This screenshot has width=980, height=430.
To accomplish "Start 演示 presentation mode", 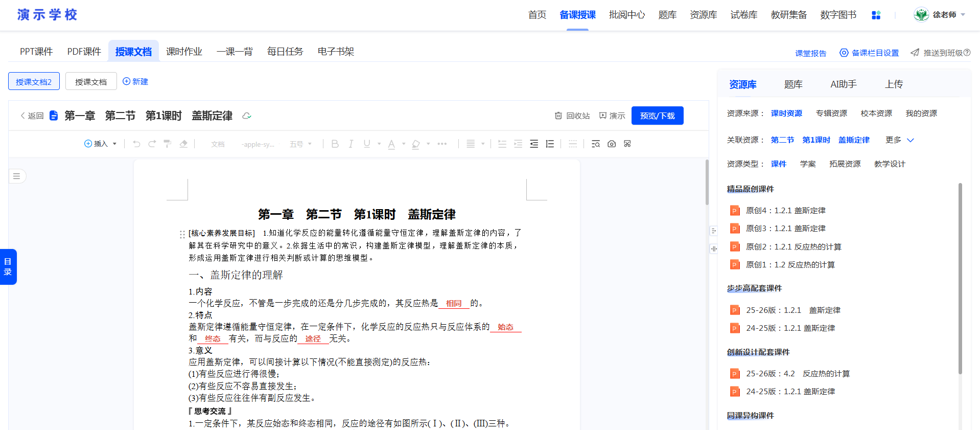I will coord(612,116).
